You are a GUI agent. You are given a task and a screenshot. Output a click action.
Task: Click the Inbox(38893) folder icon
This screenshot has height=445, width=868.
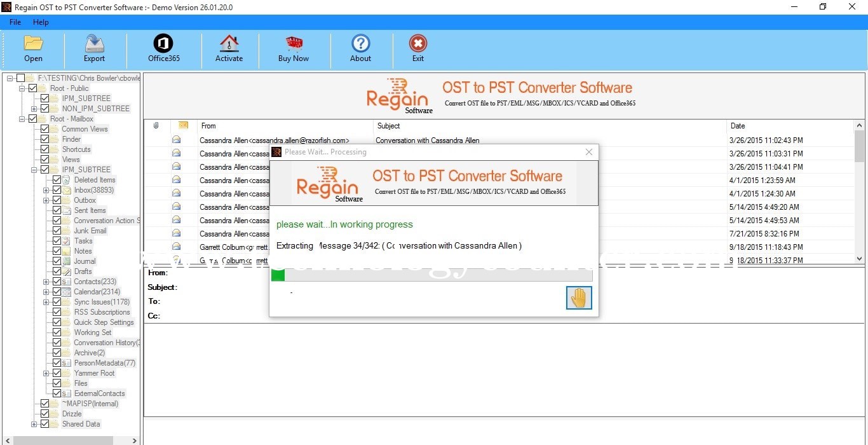tap(67, 190)
